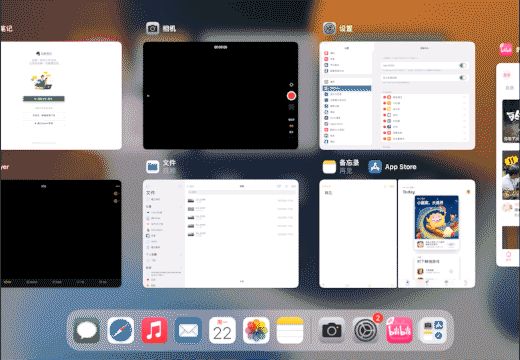Tap the Settings app icon above its card
Image resolution: width=520 pixels, height=360 pixels.
point(329,28)
